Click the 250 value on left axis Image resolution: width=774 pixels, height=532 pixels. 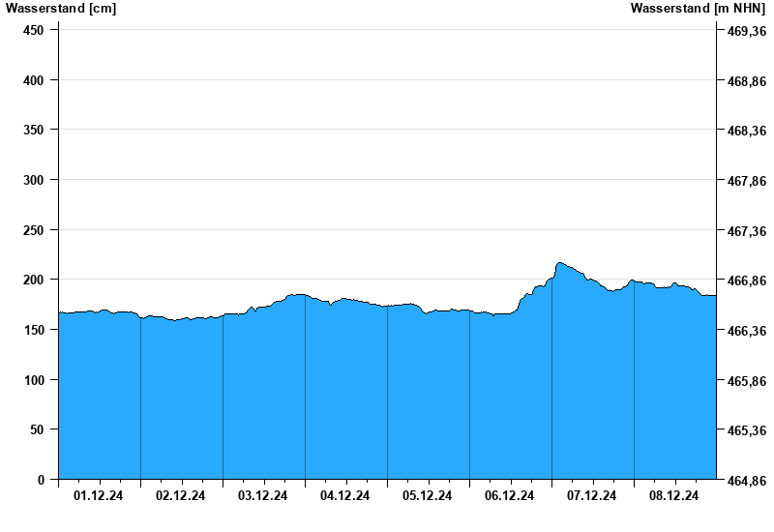pos(34,230)
